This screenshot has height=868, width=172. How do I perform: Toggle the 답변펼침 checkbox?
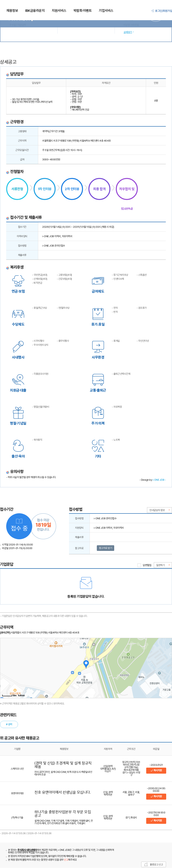point(139,565)
